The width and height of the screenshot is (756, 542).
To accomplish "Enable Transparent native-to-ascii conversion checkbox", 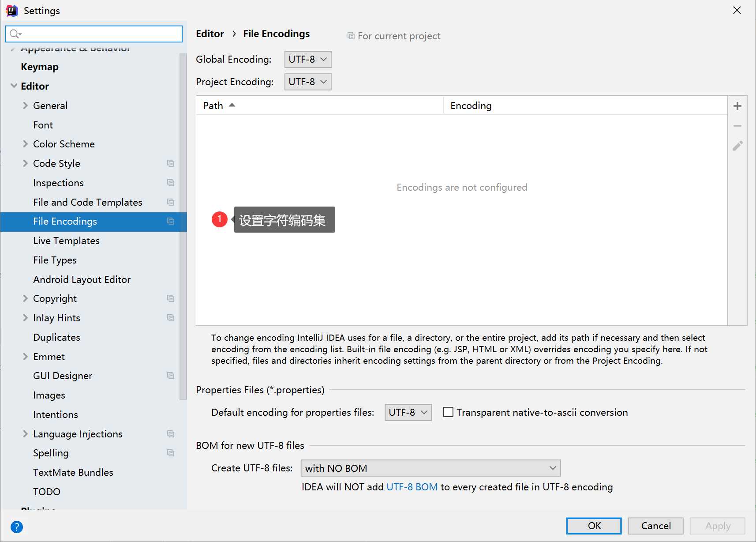I will click(x=448, y=412).
